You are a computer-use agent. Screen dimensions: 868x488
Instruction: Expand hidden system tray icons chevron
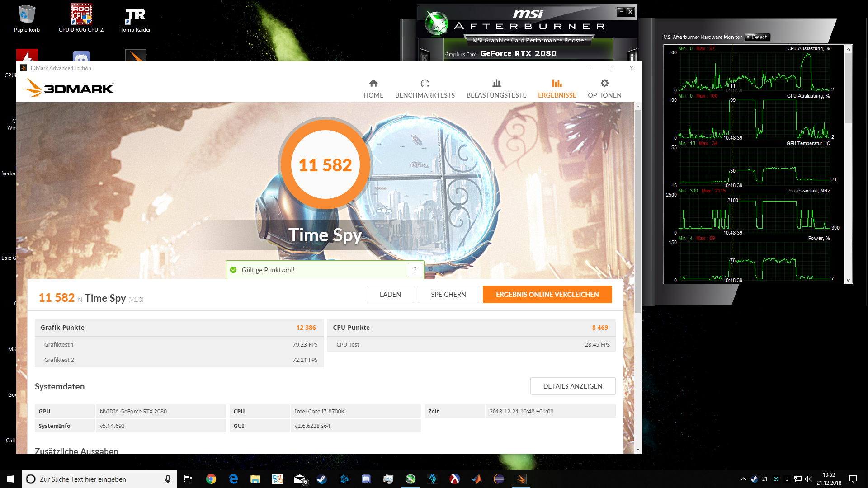pyautogui.click(x=743, y=479)
